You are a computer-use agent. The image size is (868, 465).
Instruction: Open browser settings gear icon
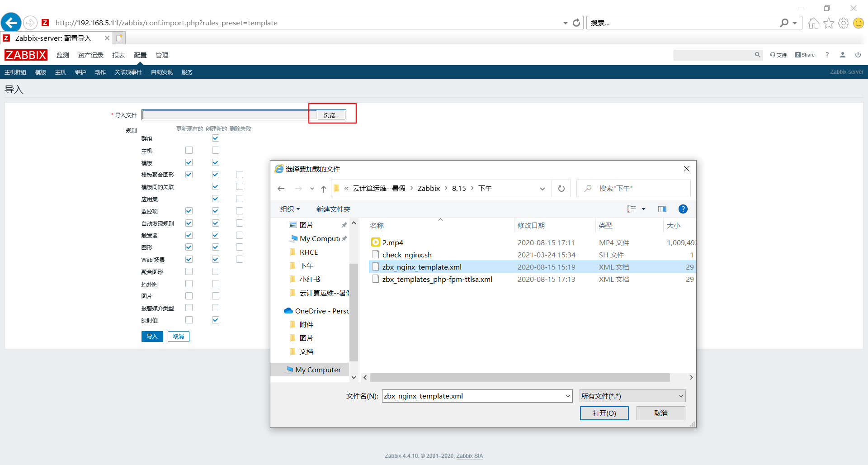click(x=843, y=23)
